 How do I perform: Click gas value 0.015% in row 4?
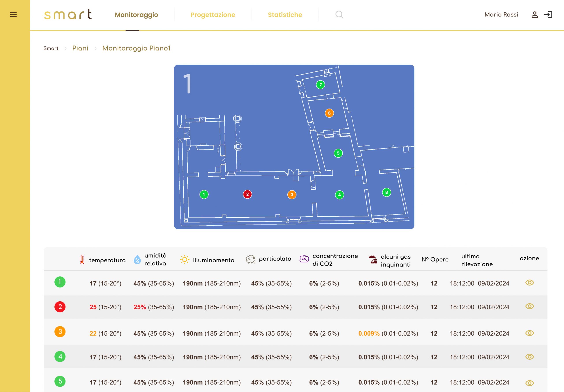click(x=369, y=357)
